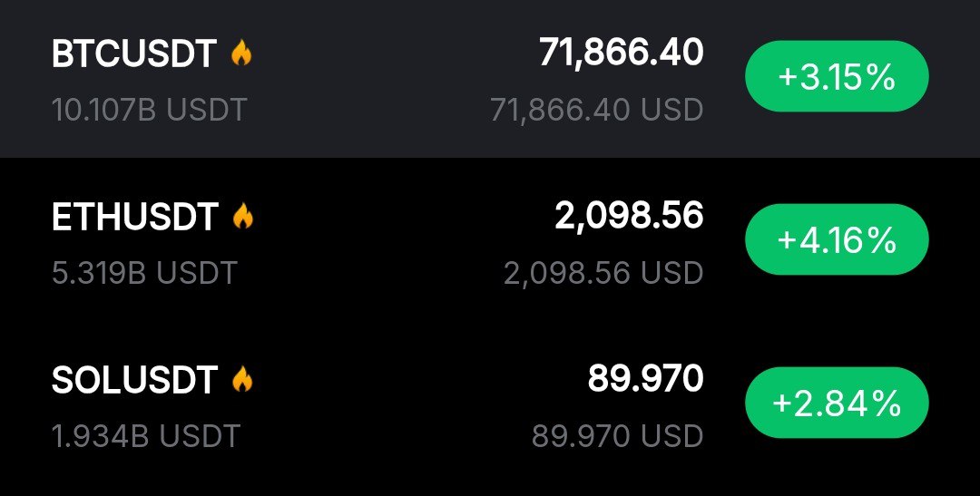Open the SOLUSDT trading pair
The height and width of the screenshot is (496, 980).
(134, 380)
